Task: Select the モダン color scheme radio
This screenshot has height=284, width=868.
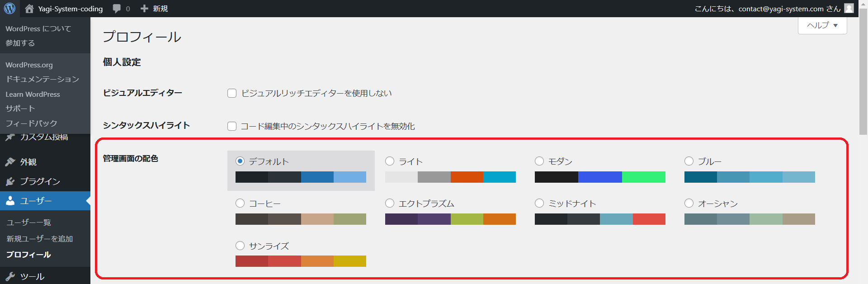Action: (x=539, y=161)
